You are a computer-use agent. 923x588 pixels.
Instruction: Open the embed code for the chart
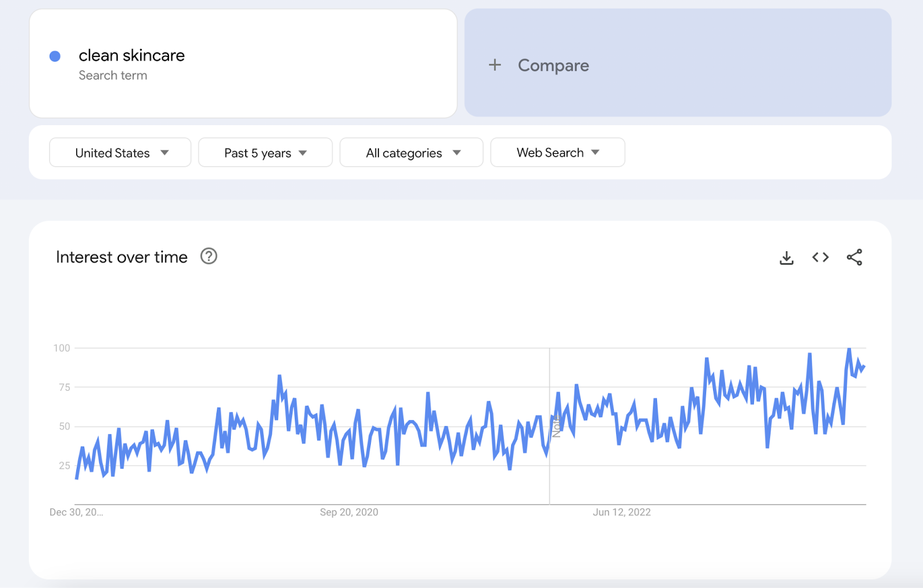(x=820, y=258)
